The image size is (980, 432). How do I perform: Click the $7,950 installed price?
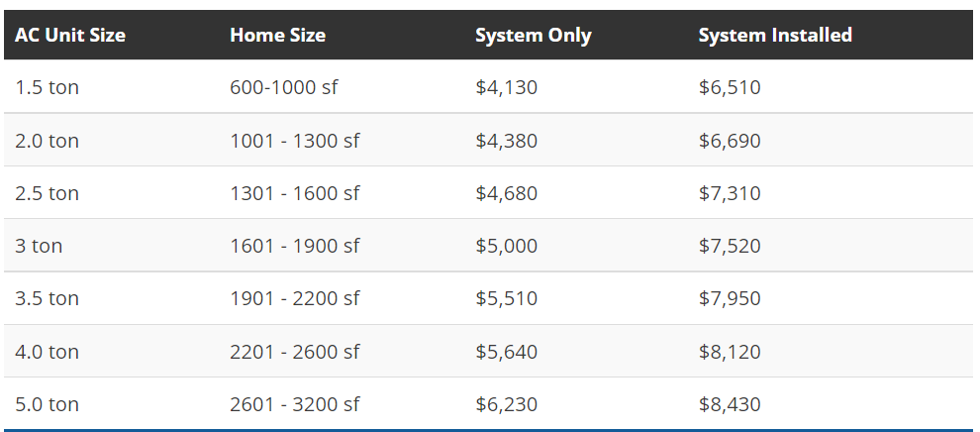tap(730, 298)
